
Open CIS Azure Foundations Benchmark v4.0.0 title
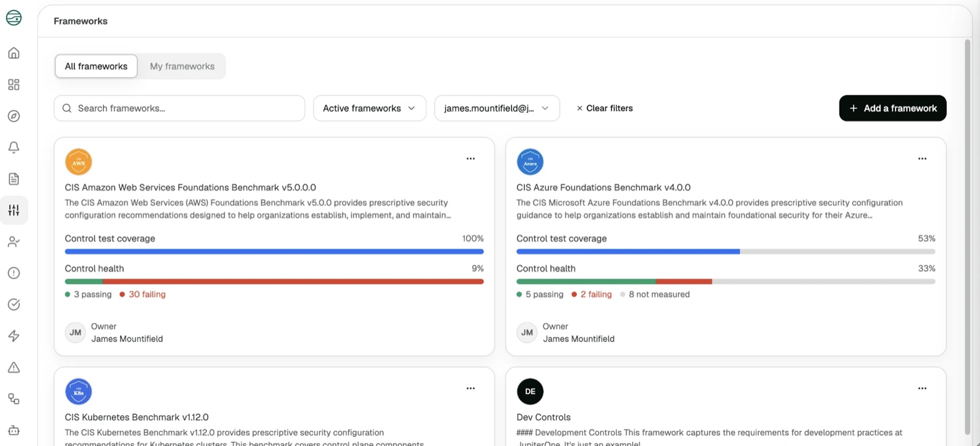pyautogui.click(x=603, y=187)
